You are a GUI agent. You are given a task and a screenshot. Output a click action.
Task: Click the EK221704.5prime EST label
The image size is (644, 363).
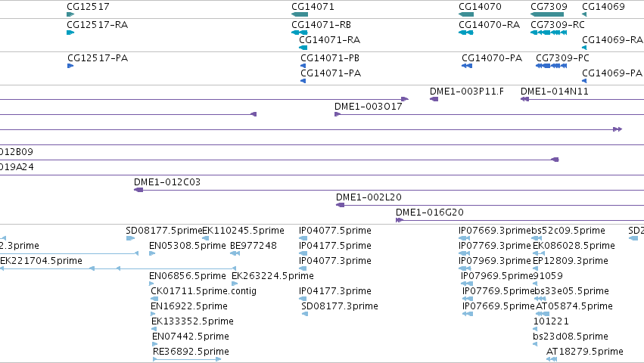point(41,261)
